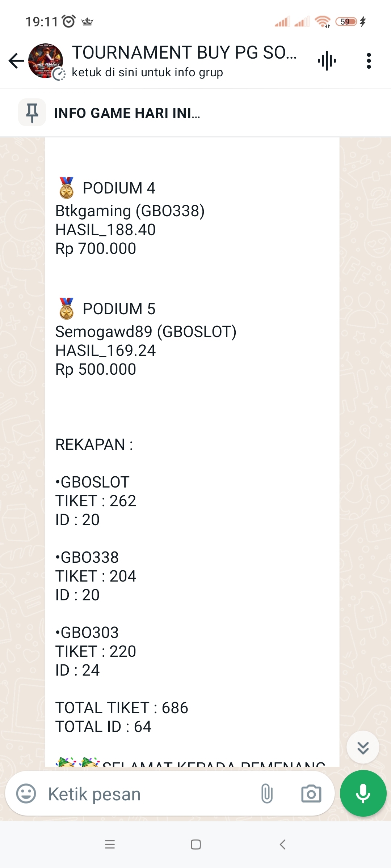Start a voice chat via waveform icon
Viewport: 391px width, 868px height.
click(x=327, y=61)
